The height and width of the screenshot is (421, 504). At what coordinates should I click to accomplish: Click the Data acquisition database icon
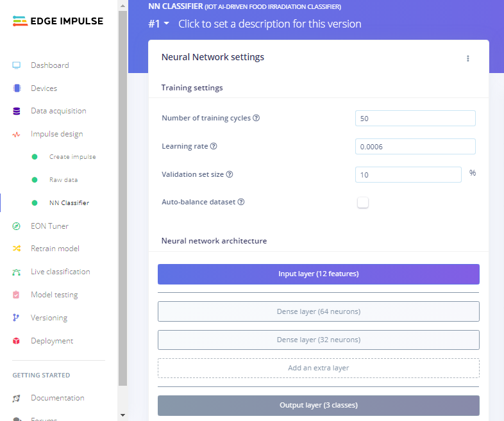point(17,111)
